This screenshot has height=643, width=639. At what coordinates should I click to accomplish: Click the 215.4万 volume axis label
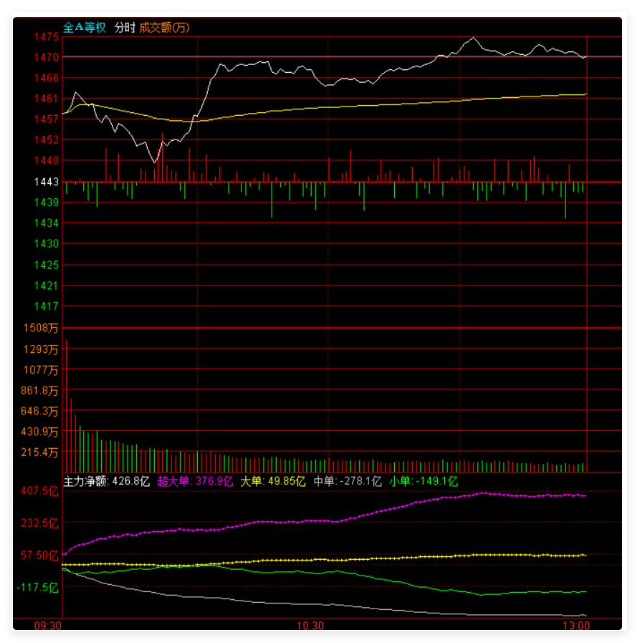coord(39,452)
